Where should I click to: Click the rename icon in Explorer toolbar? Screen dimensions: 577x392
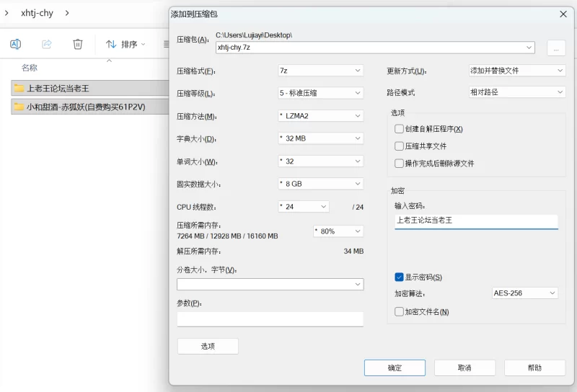point(15,44)
